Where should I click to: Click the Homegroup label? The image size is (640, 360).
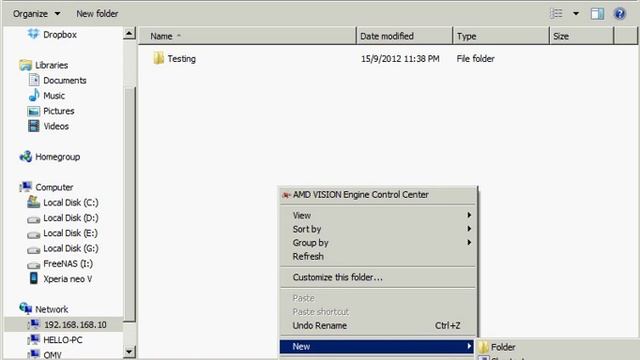tap(58, 157)
